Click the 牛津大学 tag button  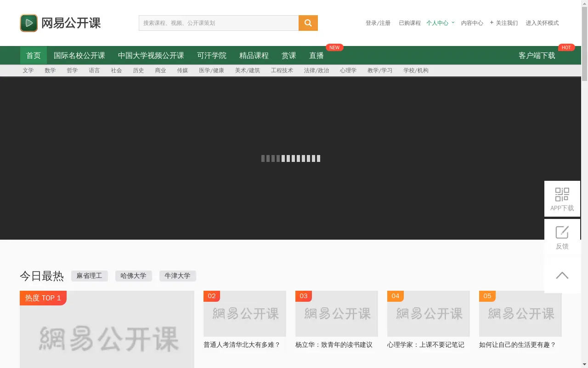pos(178,276)
